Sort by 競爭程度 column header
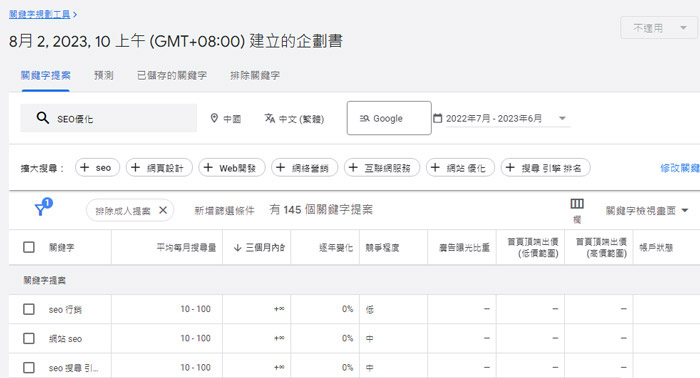This screenshot has height=378, width=700. coord(382,247)
